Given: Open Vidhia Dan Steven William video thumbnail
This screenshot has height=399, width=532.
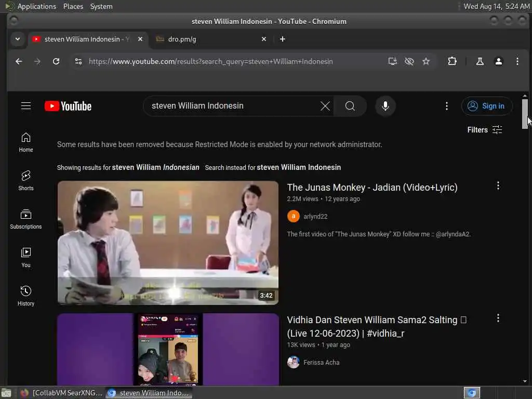Looking at the screenshot, I should click(168, 349).
